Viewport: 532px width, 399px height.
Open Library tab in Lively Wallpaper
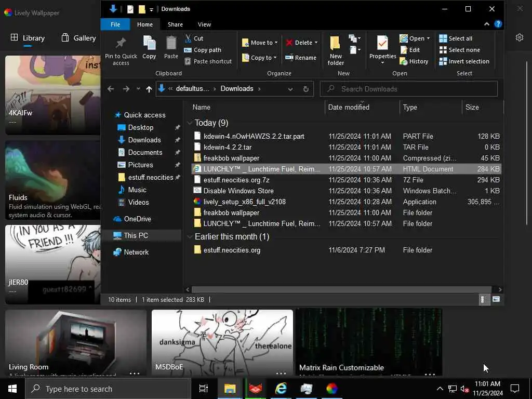28,38
